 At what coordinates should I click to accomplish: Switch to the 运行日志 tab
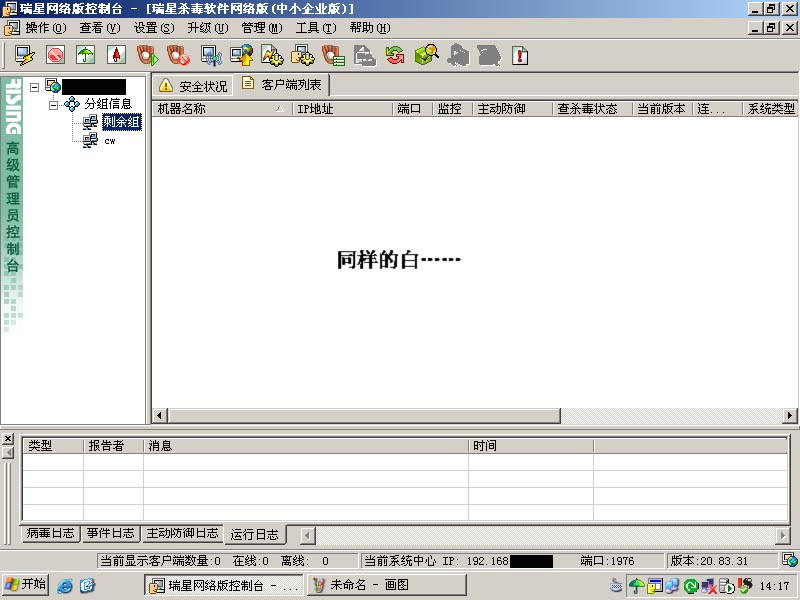click(x=255, y=535)
